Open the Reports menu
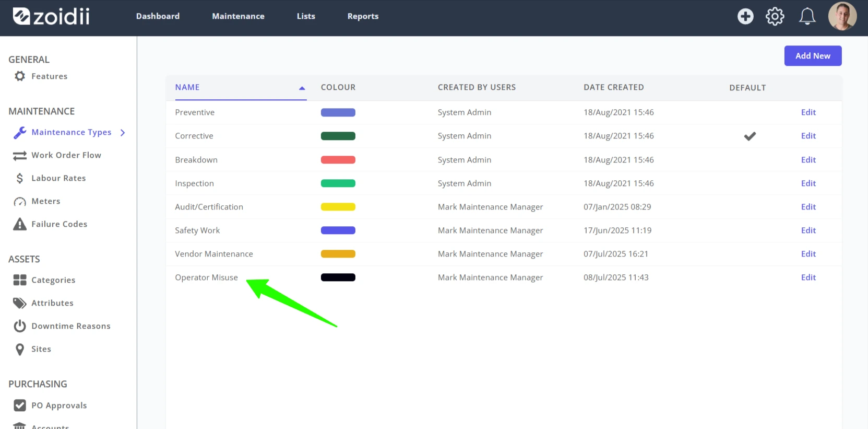 (x=363, y=16)
